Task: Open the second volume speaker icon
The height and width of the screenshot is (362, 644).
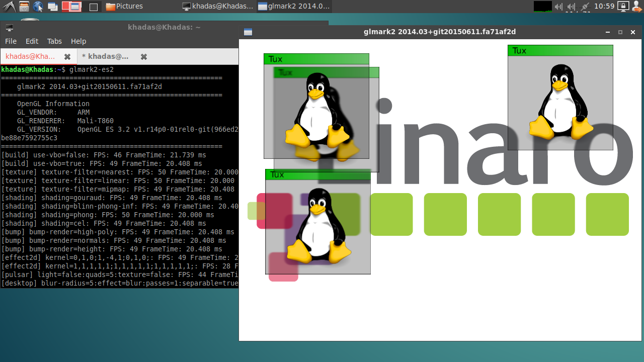Action: click(x=571, y=7)
